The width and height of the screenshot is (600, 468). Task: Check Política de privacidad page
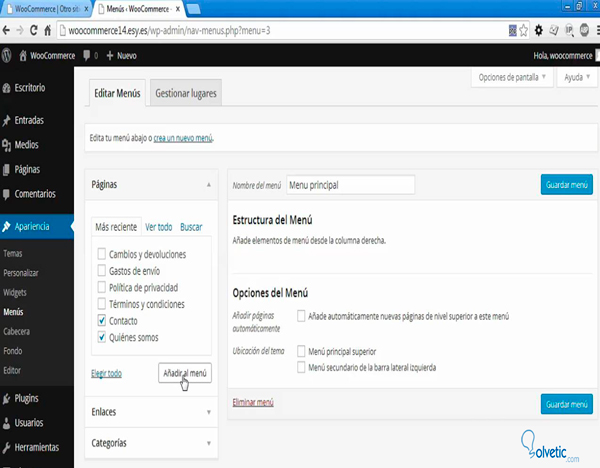[x=101, y=287]
